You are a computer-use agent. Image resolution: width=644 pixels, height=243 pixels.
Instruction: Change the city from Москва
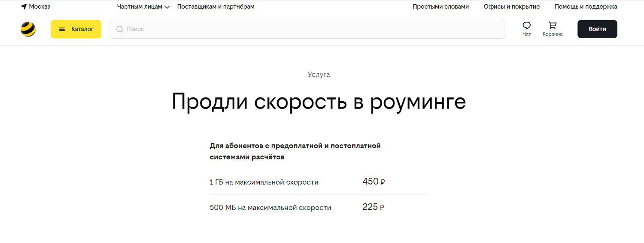[x=39, y=7]
